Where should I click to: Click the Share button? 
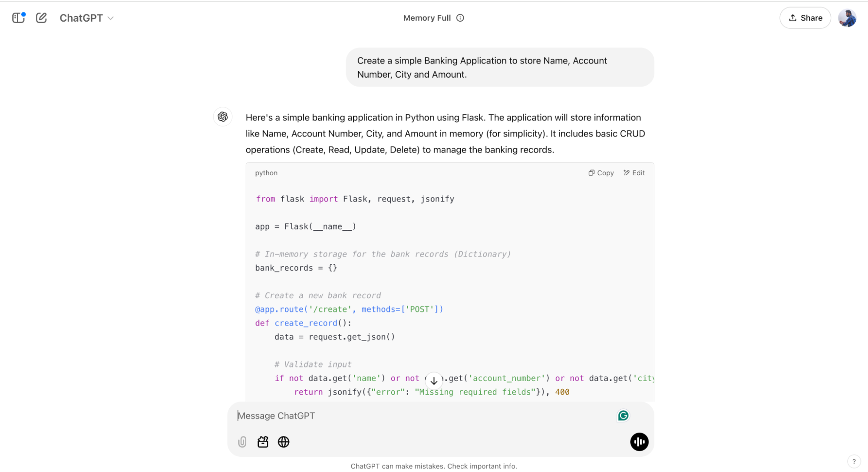tap(805, 18)
